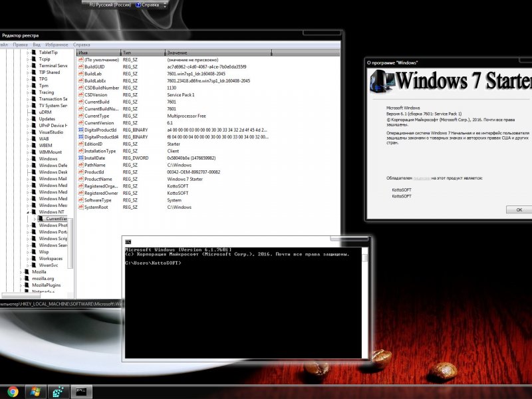Image resolution: width=532 pixels, height=399 pixels.
Task: Click the icon beside CurrentBuild value
Action: coord(80,102)
